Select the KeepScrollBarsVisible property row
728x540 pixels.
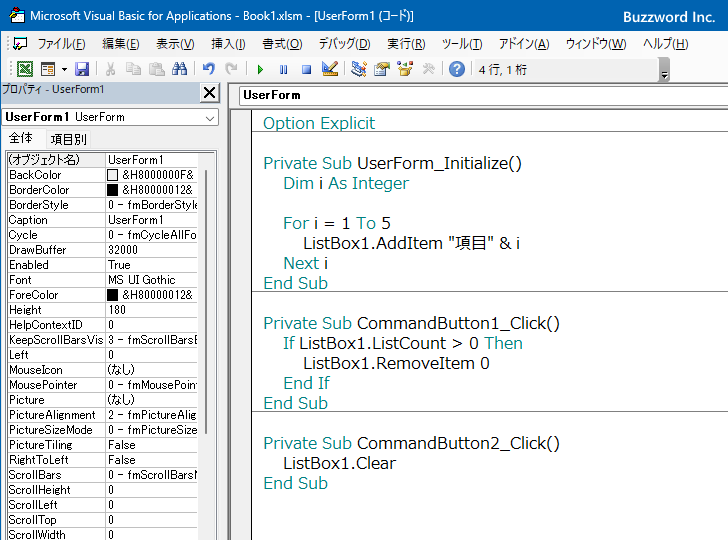pos(103,340)
